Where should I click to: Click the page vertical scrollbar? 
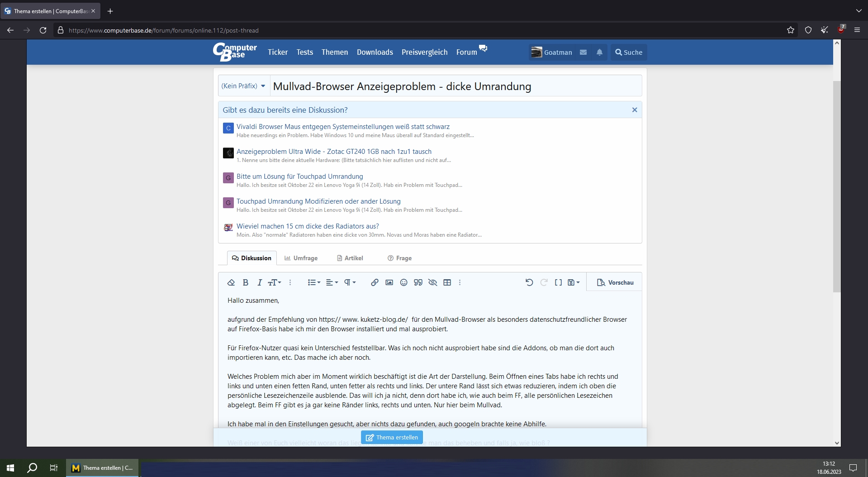click(x=837, y=186)
